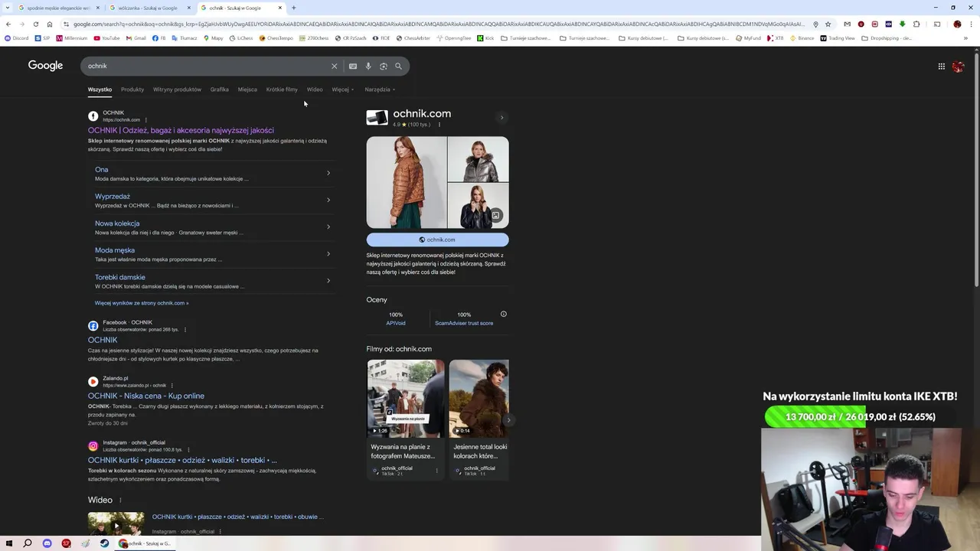The width and height of the screenshot is (980, 551).
Task: Open the on-screen keyboard input tool
Action: [353, 66]
